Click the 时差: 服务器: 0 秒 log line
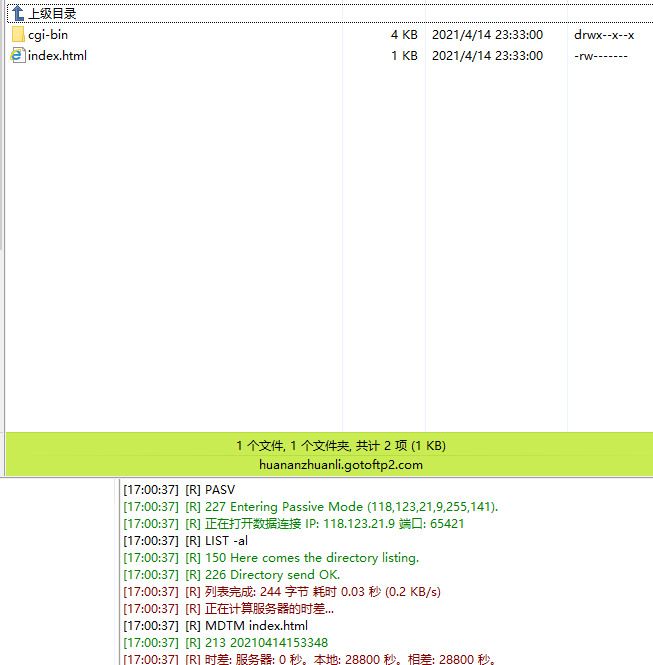This screenshot has height=665, width=653. [310, 659]
